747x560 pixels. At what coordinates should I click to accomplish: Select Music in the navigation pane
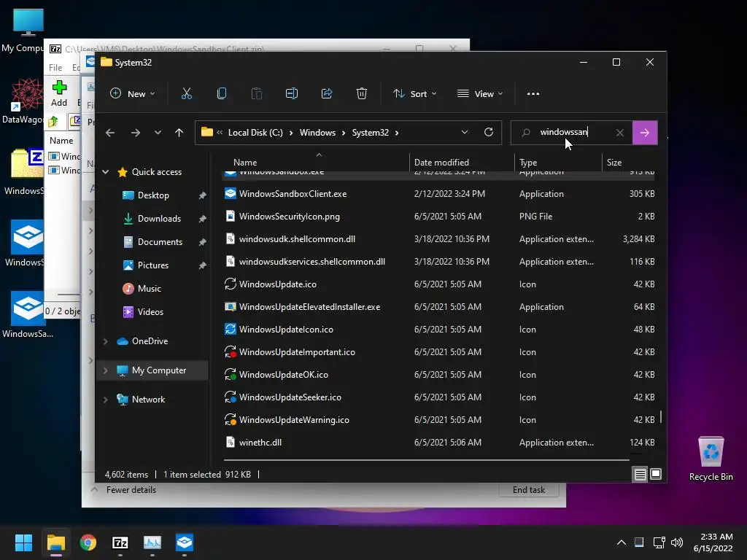(x=149, y=289)
